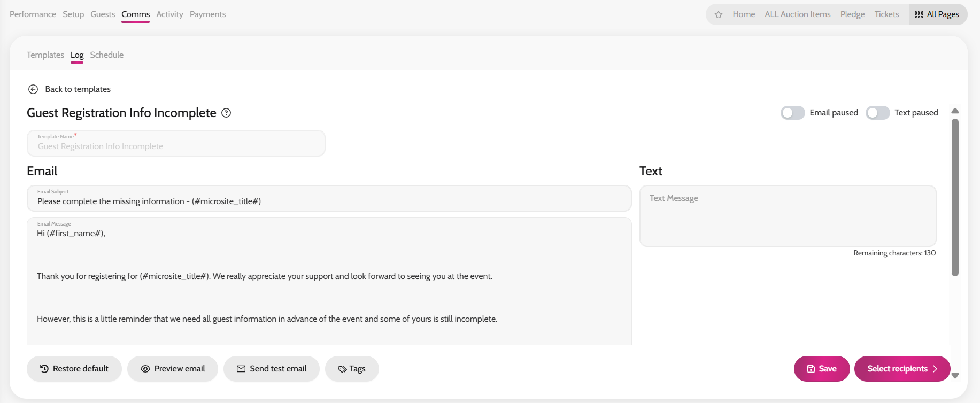
Task: Click the Send test email envelope icon
Action: pos(241,369)
